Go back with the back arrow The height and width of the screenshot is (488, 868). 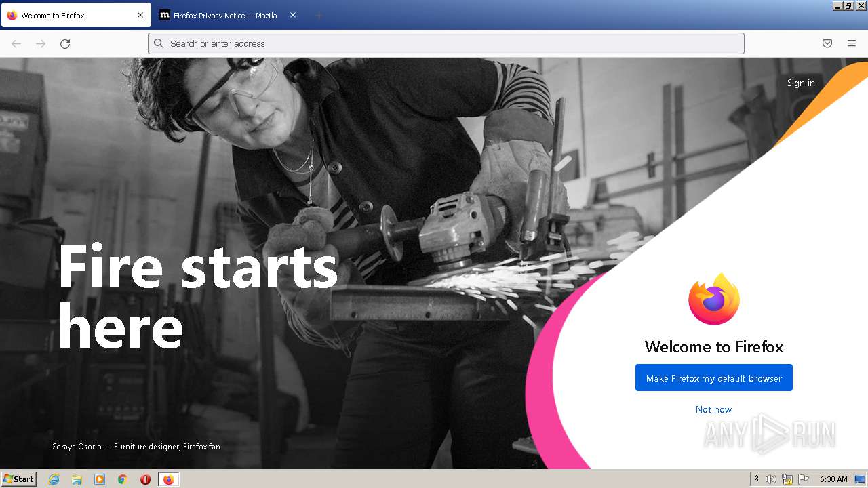coord(16,43)
